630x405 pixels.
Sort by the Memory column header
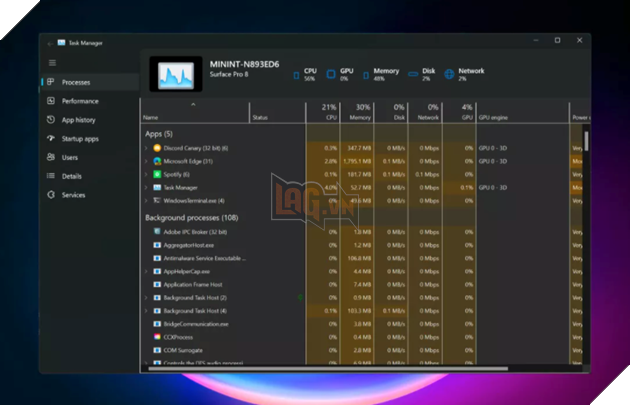pyautogui.click(x=357, y=112)
